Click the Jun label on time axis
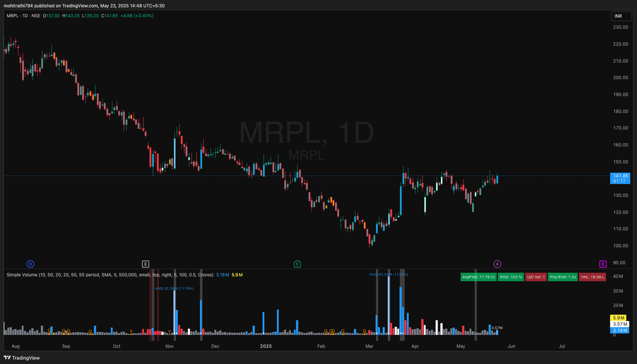637x364 pixels. click(x=511, y=346)
